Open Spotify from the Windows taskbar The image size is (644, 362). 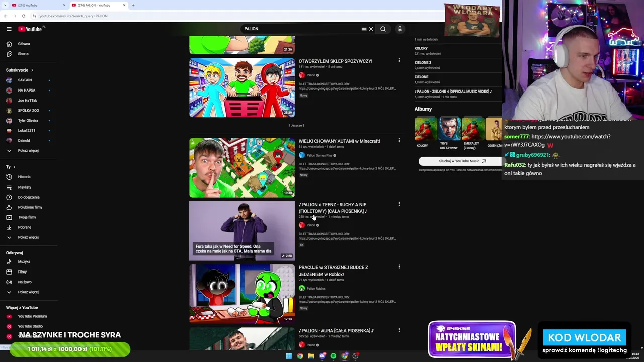pos(333,356)
